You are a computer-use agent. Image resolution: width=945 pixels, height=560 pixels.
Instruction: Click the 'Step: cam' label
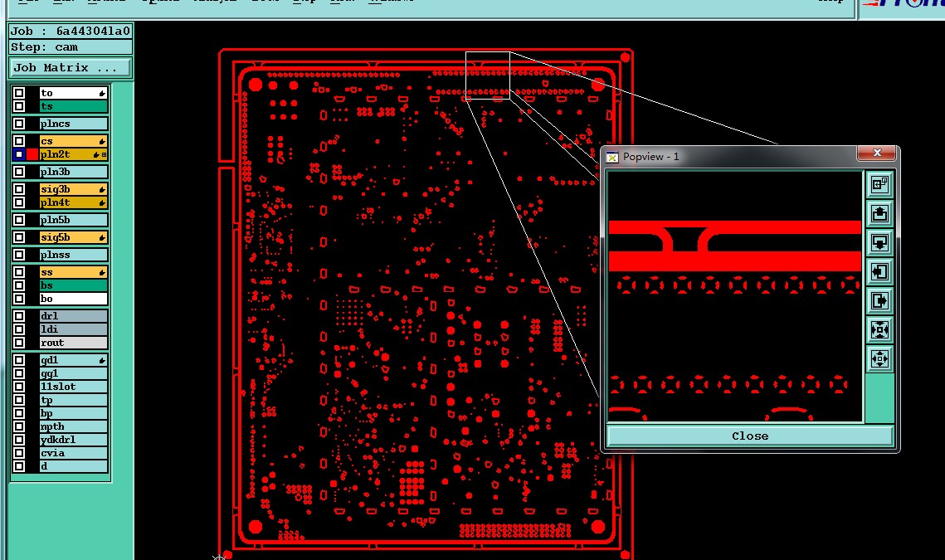tap(70, 47)
